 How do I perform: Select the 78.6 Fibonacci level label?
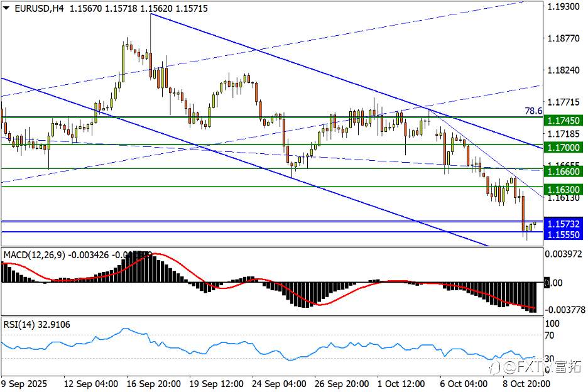click(533, 111)
